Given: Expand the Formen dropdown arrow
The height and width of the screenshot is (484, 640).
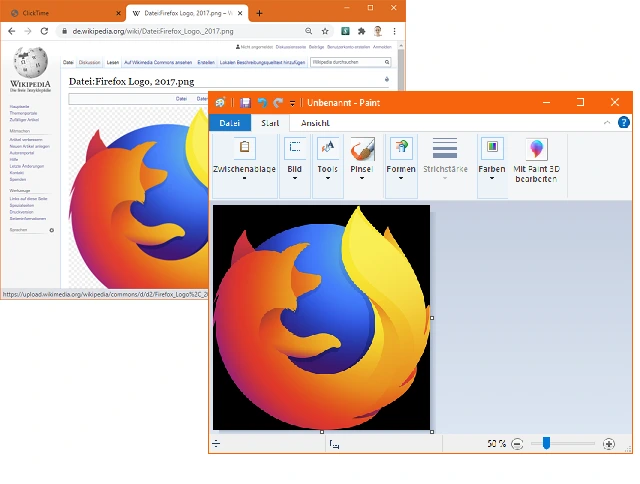Looking at the screenshot, I should [401, 178].
